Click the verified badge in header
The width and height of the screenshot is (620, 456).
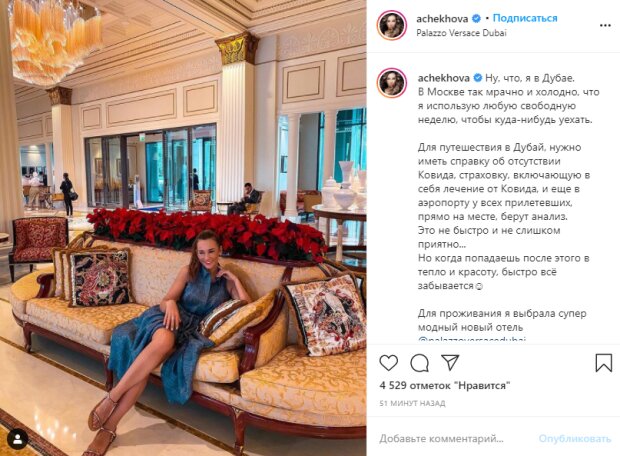[x=476, y=18]
